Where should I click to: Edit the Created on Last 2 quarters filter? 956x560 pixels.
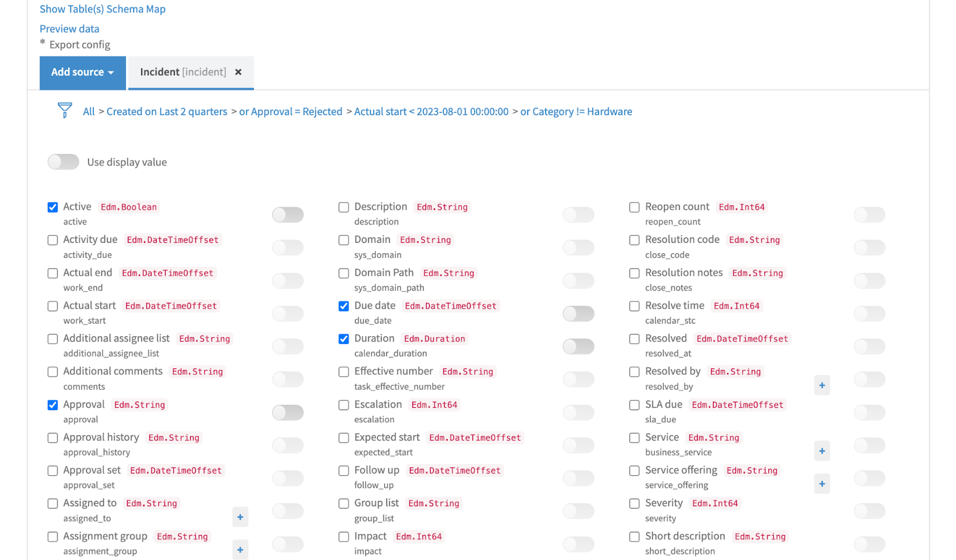point(167,111)
